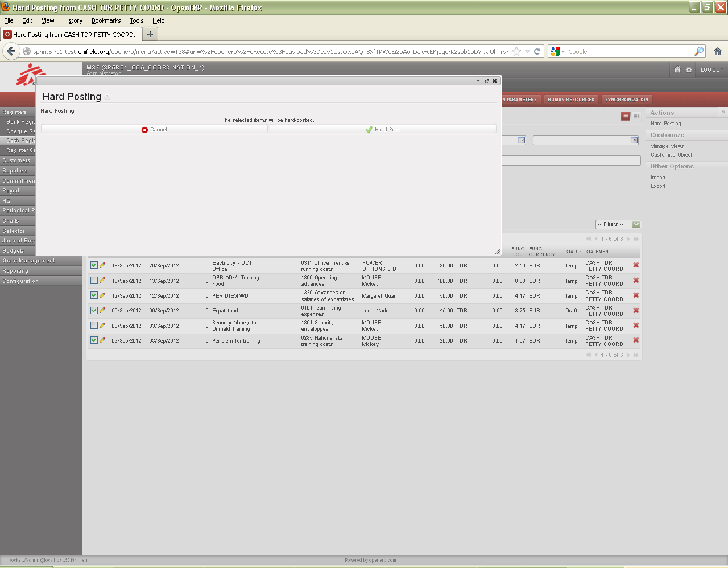Edit the Expat food entry using its pencil icon

tap(102, 311)
